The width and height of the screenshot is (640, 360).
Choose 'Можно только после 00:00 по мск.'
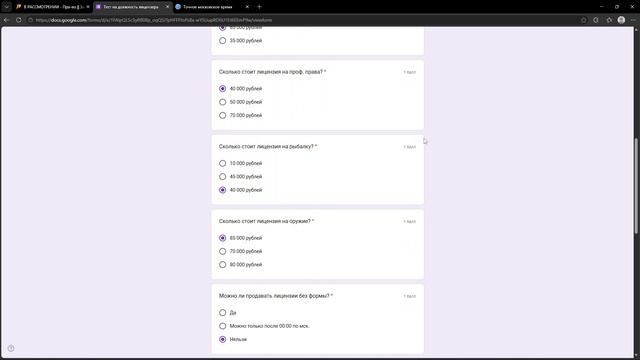tap(222, 326)
